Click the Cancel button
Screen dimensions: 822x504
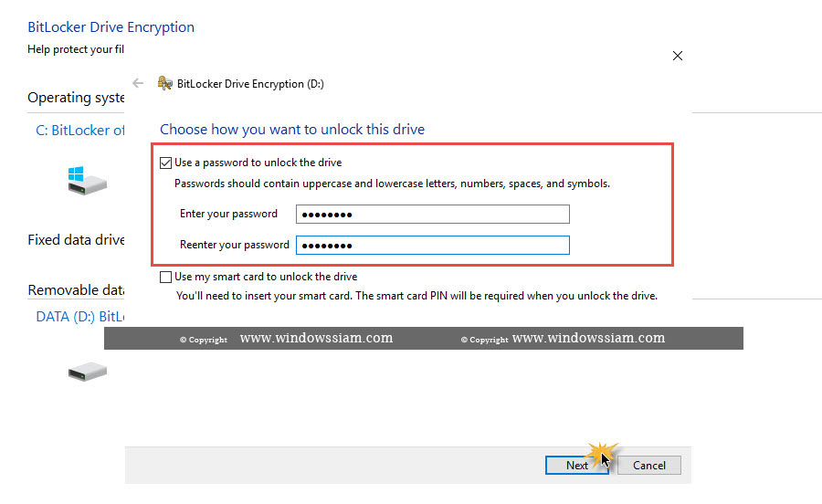coord(649,466)
